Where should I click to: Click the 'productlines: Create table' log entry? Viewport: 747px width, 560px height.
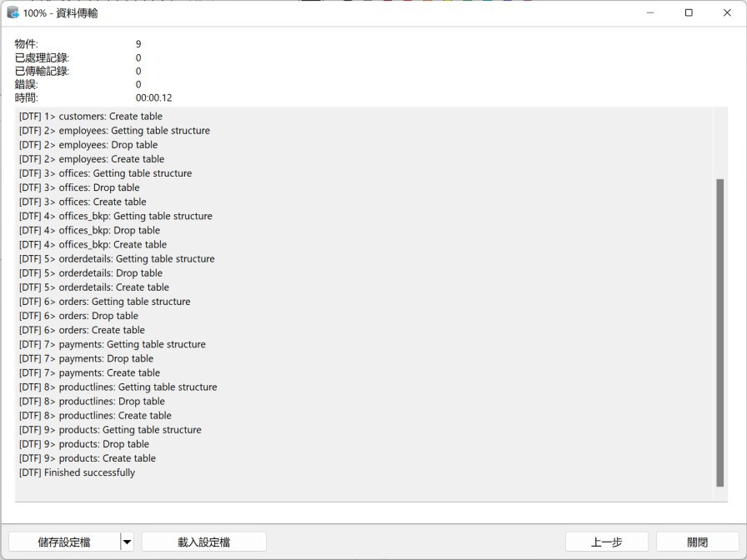[95, 416]
